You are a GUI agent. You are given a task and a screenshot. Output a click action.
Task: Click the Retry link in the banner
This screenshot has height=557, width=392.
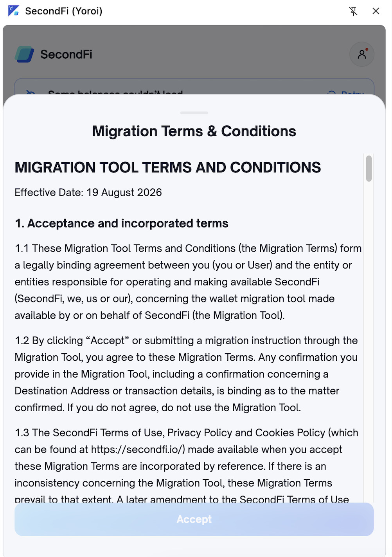pos(352,93)
